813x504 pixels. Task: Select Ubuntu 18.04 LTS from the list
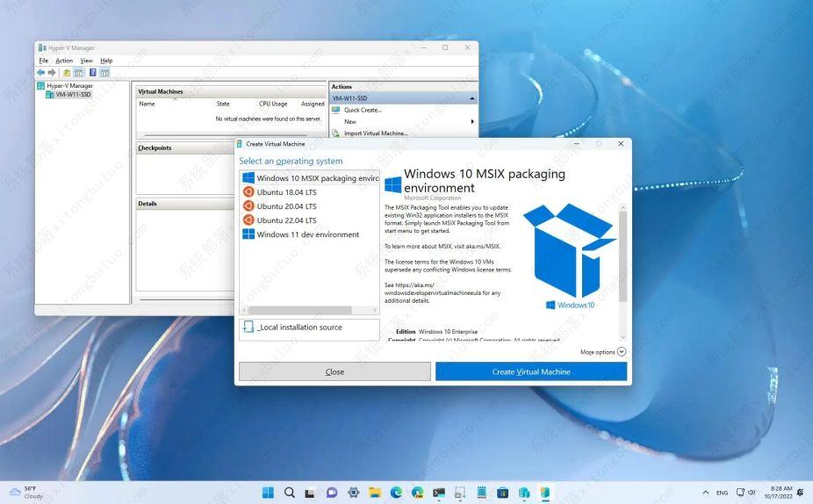(x=286, y=192)
